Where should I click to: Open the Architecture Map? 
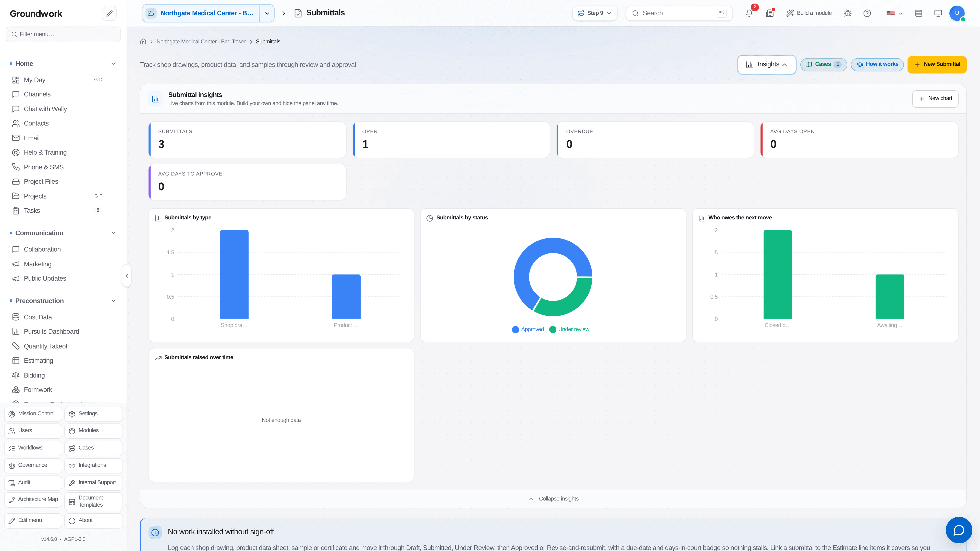click(x=33, y=500)
